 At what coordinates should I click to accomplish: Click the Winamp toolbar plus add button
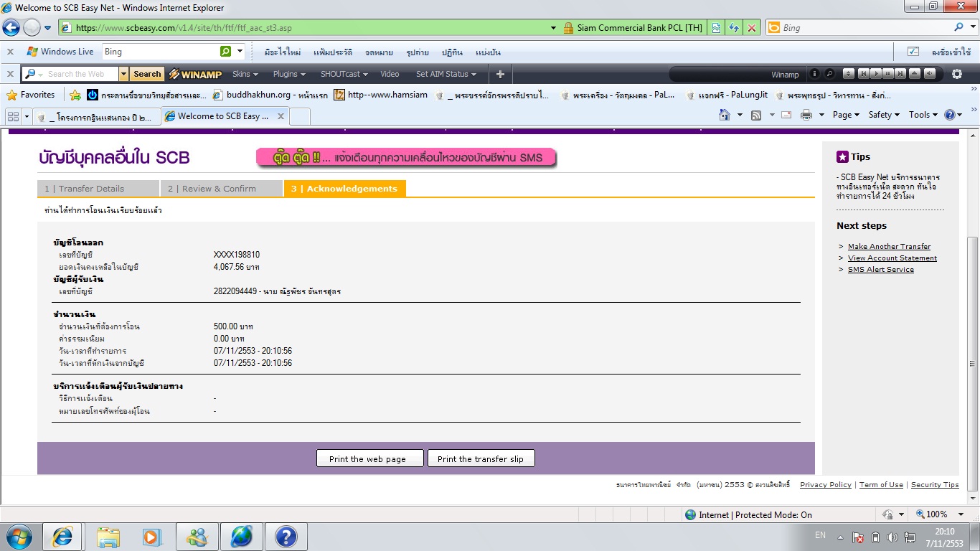click(500, 74)
